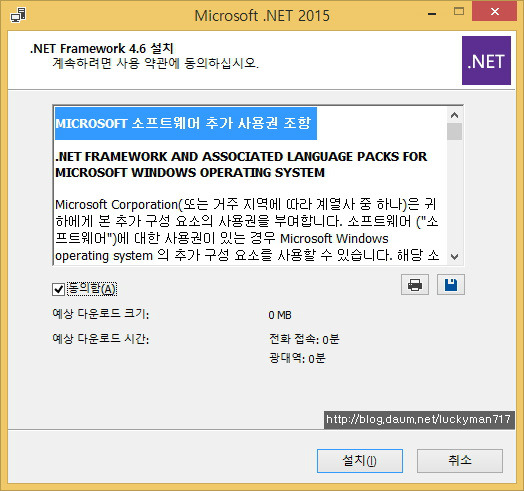The image size is (524, 491).
Task: Click the Microsoft Corporation license paragraph
Action: point(247,230)
